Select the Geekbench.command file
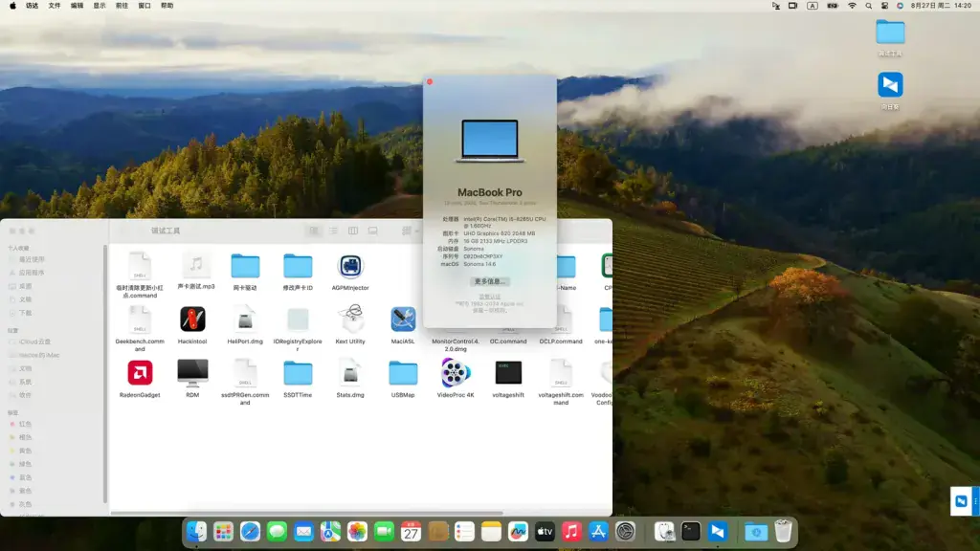 pyautogui.click(x=140, y=320)
